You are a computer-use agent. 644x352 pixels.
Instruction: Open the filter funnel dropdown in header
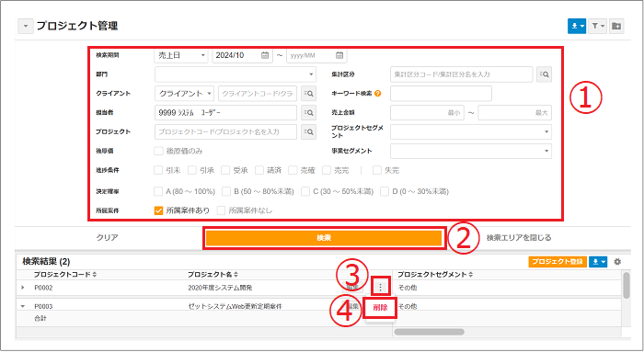597,26
